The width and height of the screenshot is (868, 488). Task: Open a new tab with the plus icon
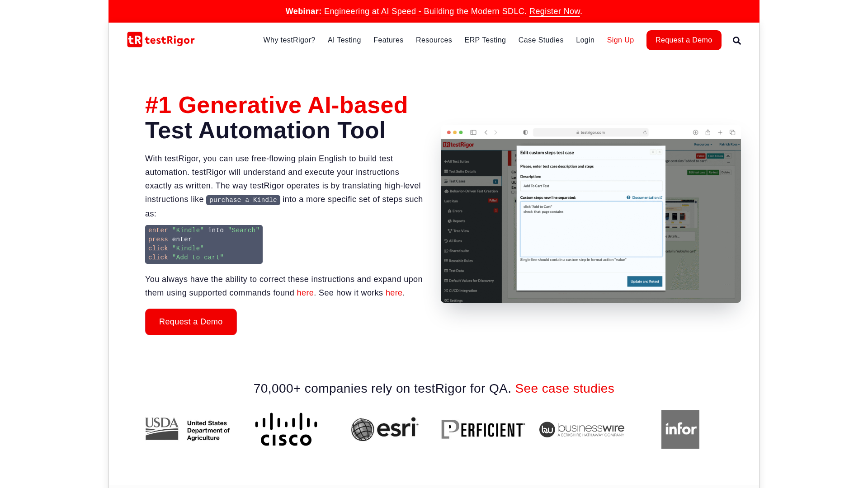click(720, 132)
